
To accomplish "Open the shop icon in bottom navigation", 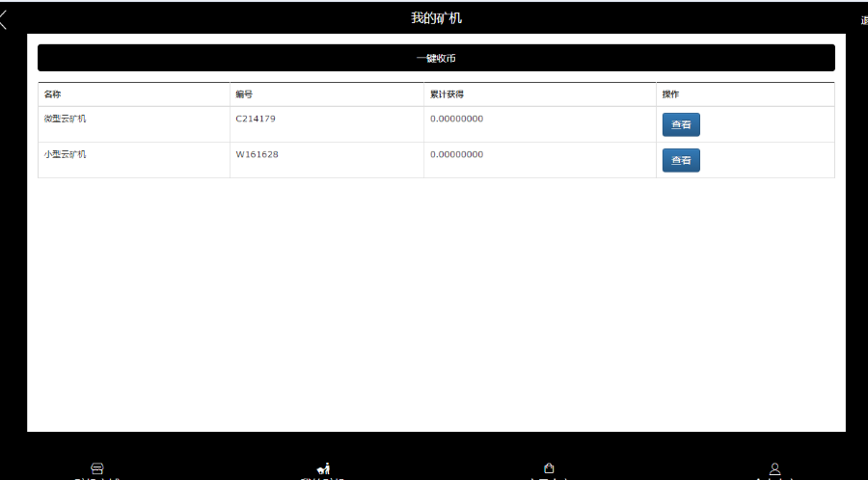I will click(96, 469).
